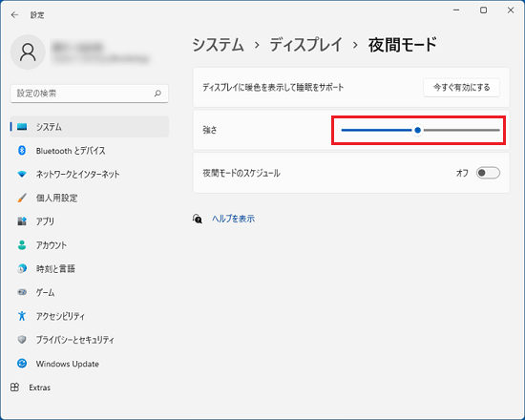Screen dimensions: 525x420
Task: Focus the 設定の検索 search field
Action: point(90,94)
